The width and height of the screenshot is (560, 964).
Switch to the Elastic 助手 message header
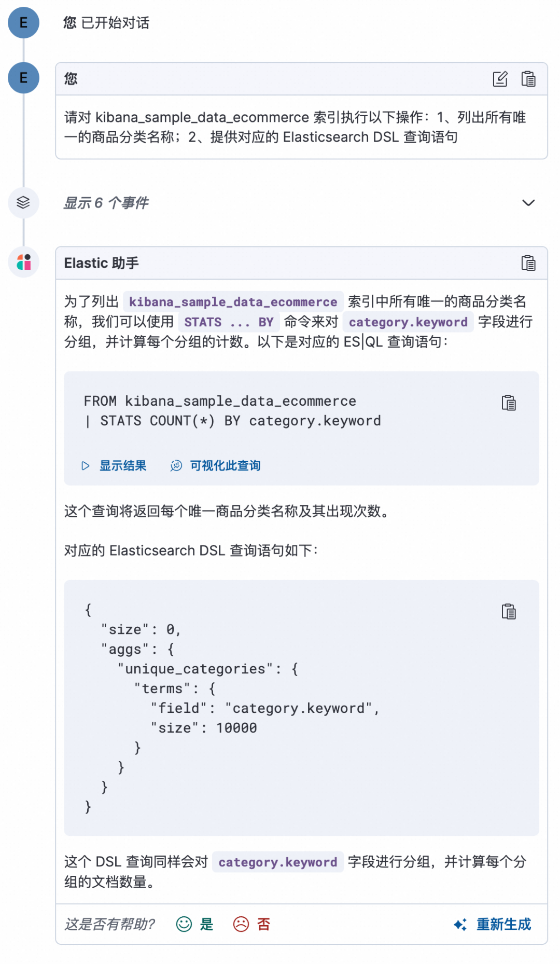[x=102, y=263]
